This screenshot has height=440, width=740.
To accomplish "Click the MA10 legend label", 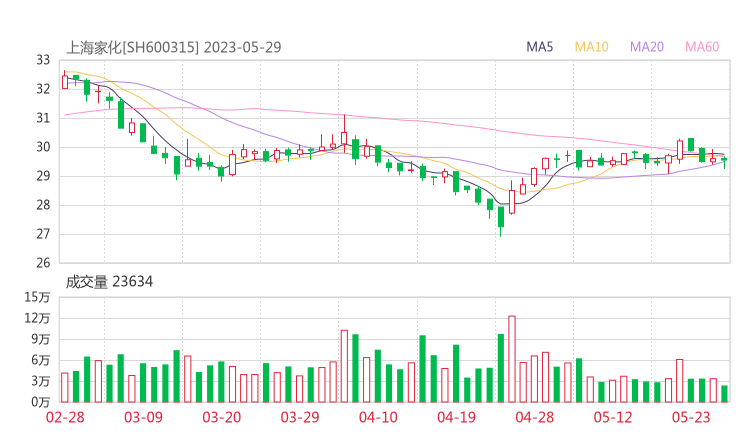I will coord(591,47).
